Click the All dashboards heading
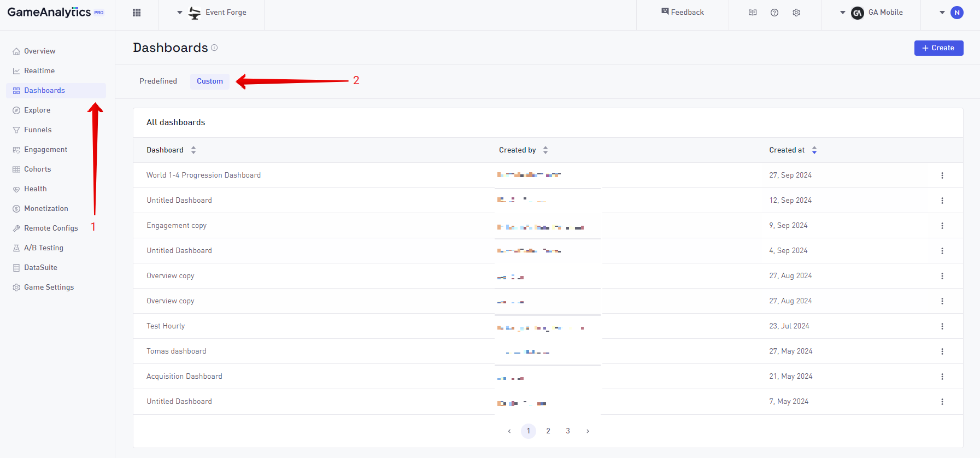 tap(176, 122)
